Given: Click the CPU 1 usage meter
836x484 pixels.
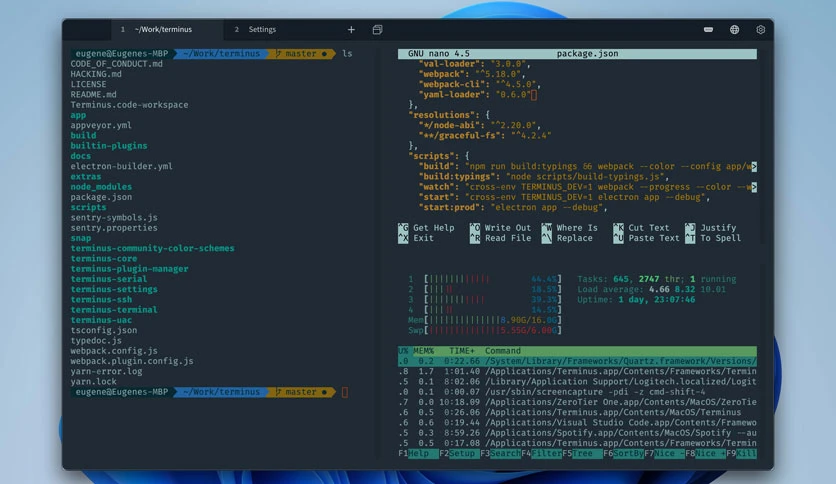Looking at the screenshot, I should [484, 279].
